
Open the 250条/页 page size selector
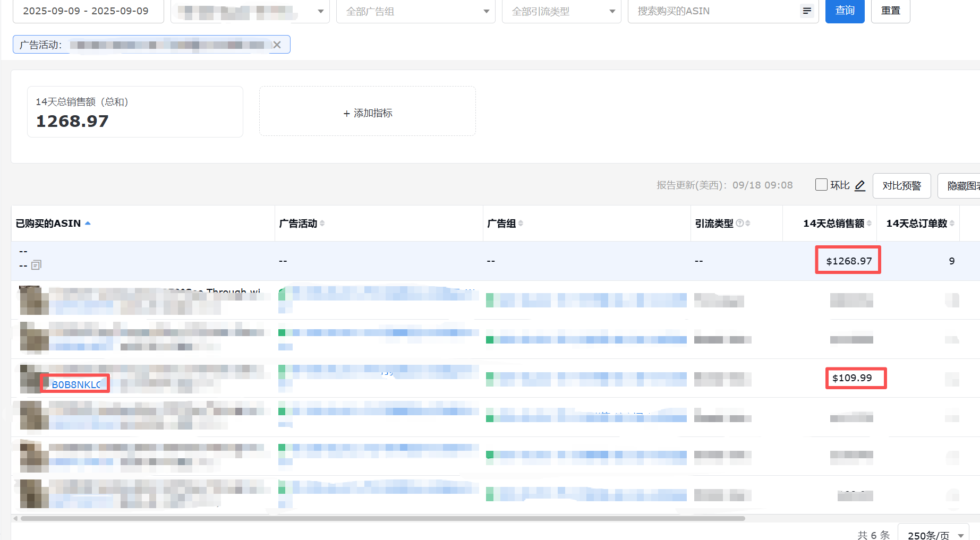tap(933, 534)
